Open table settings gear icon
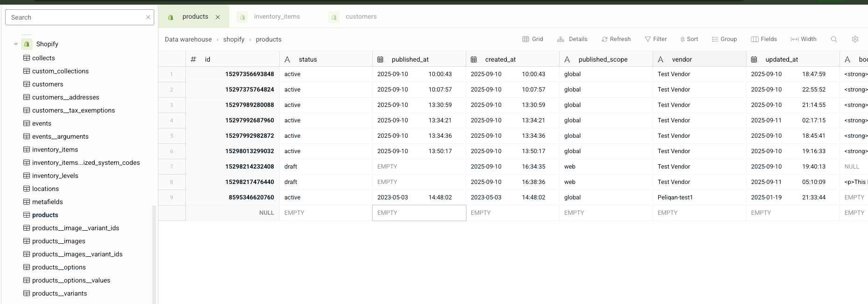Screen dimensions: 868x304 (855, 39)
